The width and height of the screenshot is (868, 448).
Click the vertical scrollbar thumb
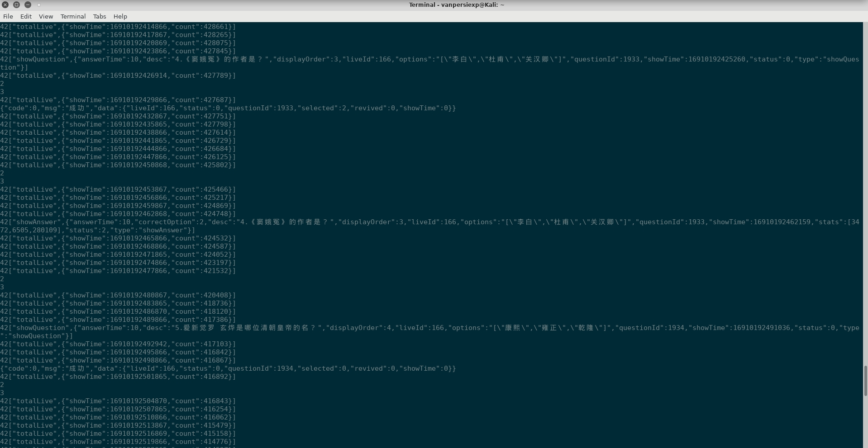(x=865, y=380)
